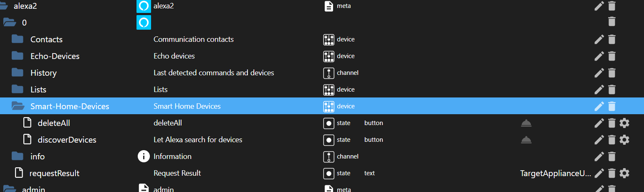Delete the alexa2 meta object

(x=611, y=6)
